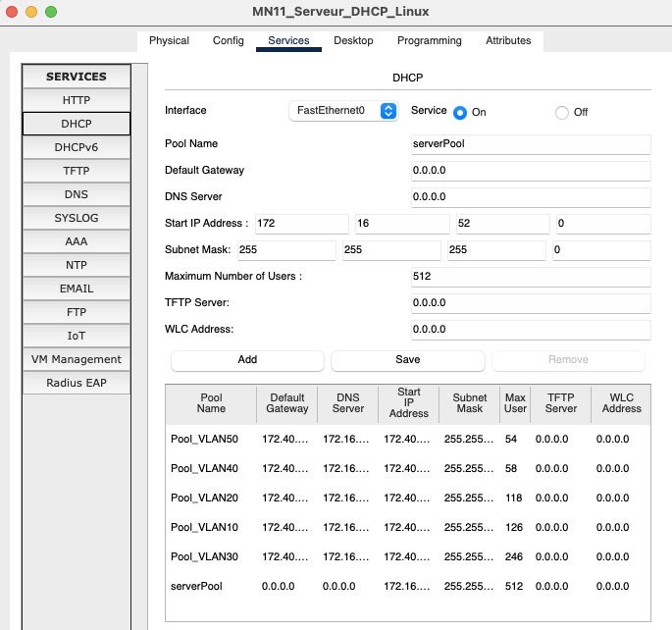Click Start IP third octet 52
The width and height of the screenshot is (672, 630).
coord(502,224)
